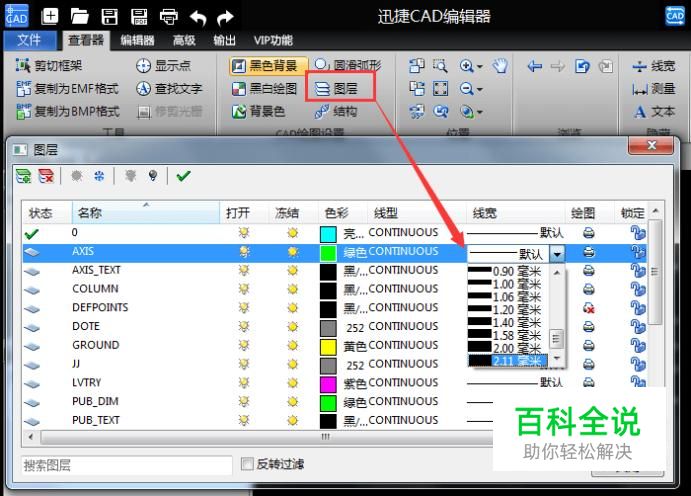Change layer 0 cyan color swatch
Viewport: 691px width, 496px height.
click(x=328, y=234)
